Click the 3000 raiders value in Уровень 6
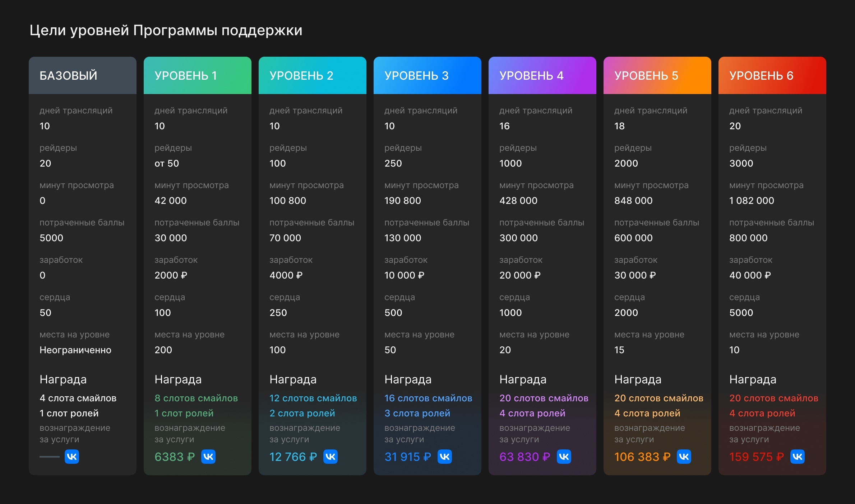The width and height of the screenshot is (855, 504). (x=741, y=163)
